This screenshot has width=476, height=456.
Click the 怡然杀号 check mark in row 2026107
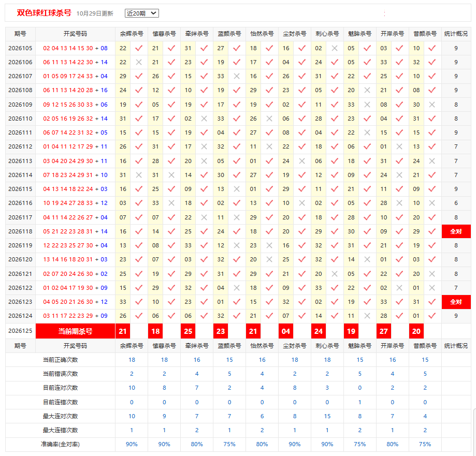269,76
